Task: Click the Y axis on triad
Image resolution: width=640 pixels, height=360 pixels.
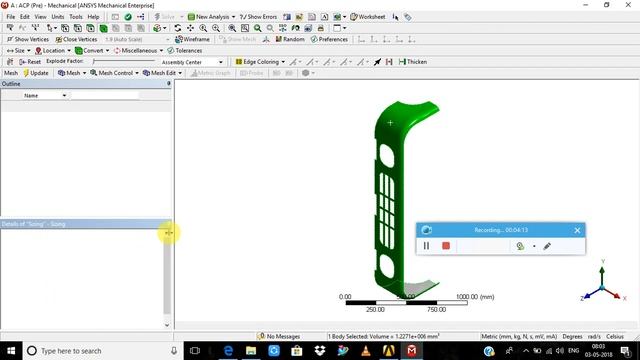Action: 602,272
